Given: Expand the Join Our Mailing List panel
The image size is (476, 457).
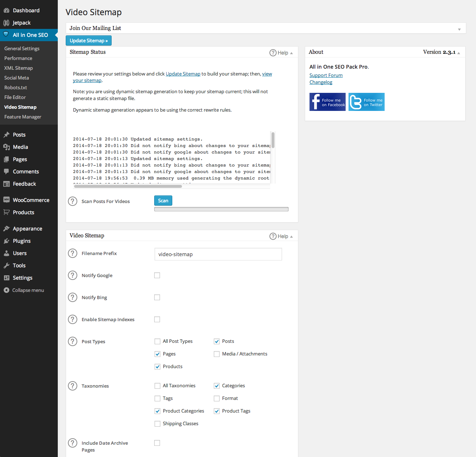Looking at the screenshot, I should pos(459,29).
